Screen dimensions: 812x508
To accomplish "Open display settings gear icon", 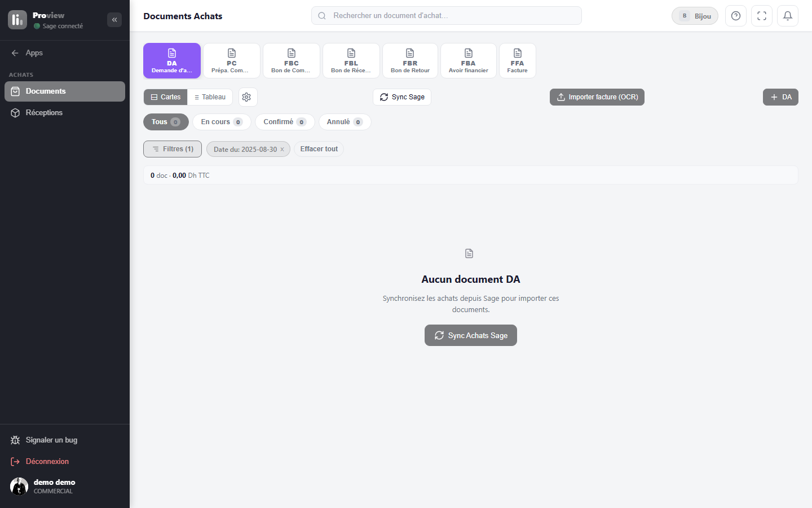I will click(x=246, y=97).
